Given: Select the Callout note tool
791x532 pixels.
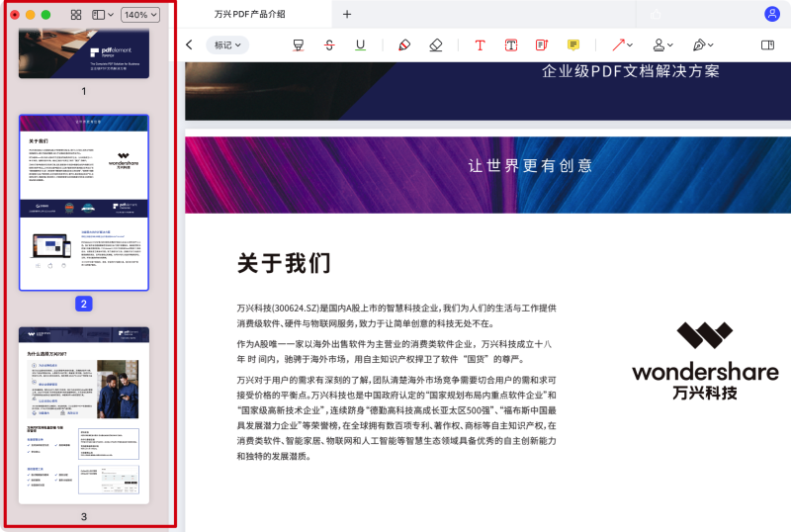Looking at the screenshot, I should (542, 44).
